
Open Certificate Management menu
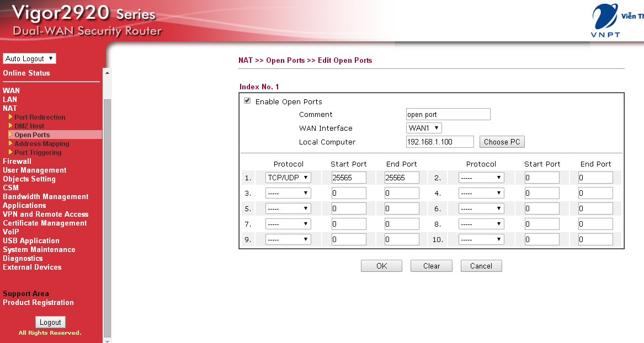pyautogui.click(x=45, y=223)
